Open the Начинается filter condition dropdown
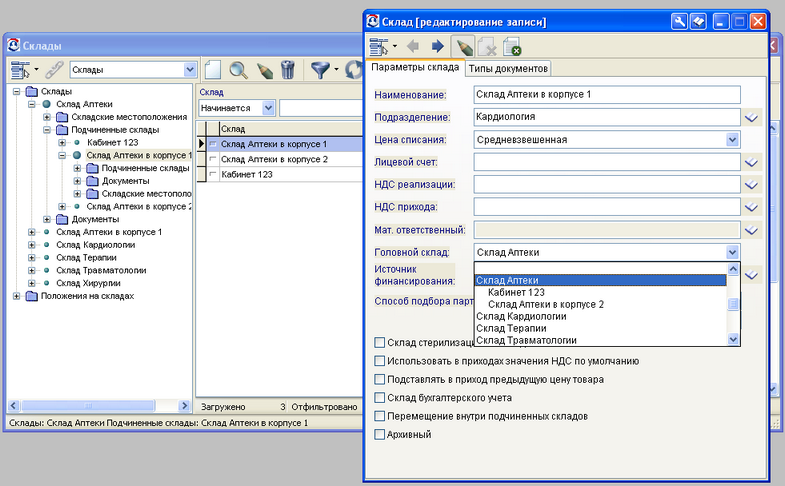 (268, 108)
